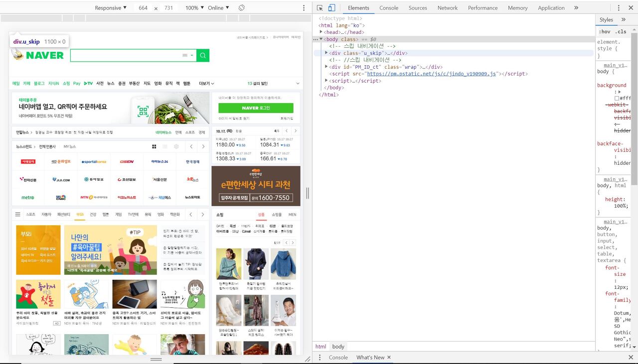
Task: Click next arrow in exchange rate widget
Action: point(295,130)
